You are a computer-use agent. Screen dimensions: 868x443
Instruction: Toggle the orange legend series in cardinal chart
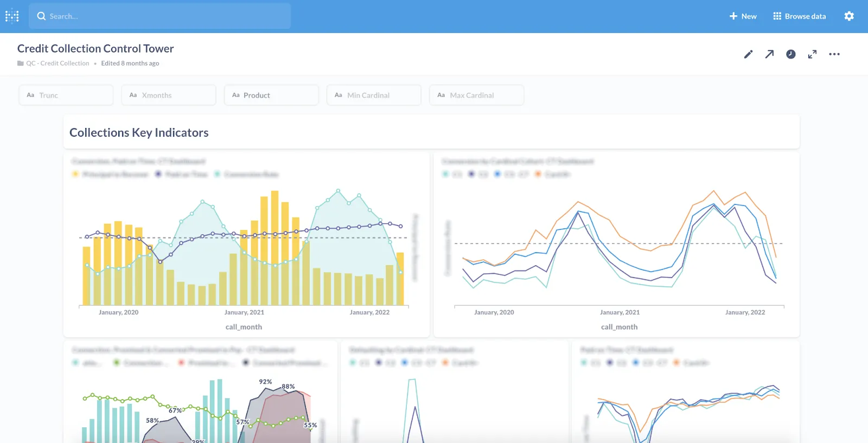click(538, 174)
